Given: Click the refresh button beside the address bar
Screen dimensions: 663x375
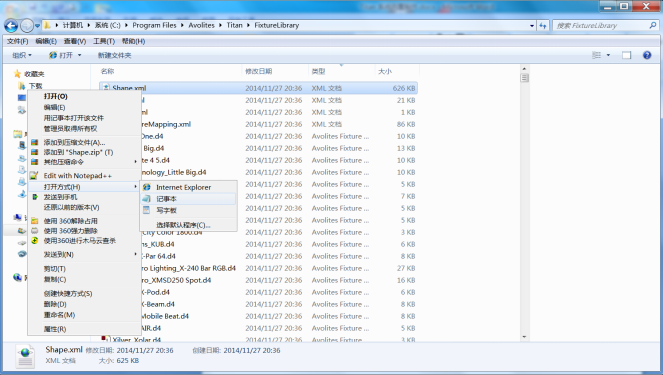Looking at the screenshot, I should tap(543, 26).
